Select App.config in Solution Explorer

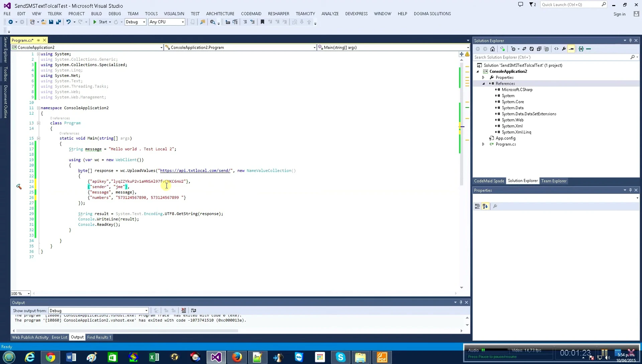coord(505,138)
